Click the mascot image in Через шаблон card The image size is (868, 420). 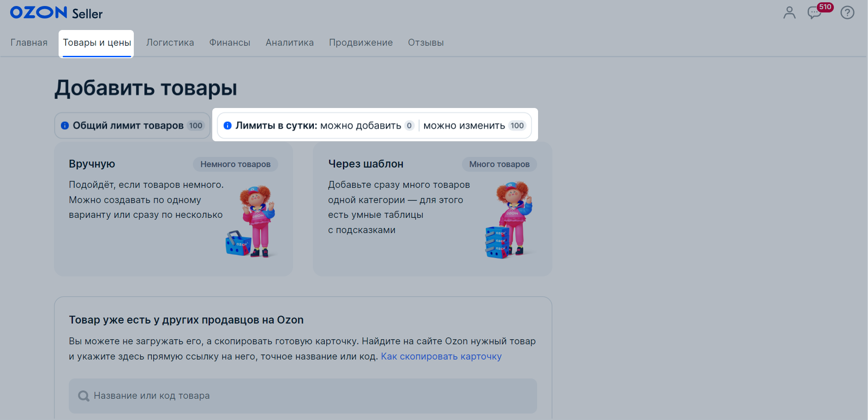click(x=510, y=220)
